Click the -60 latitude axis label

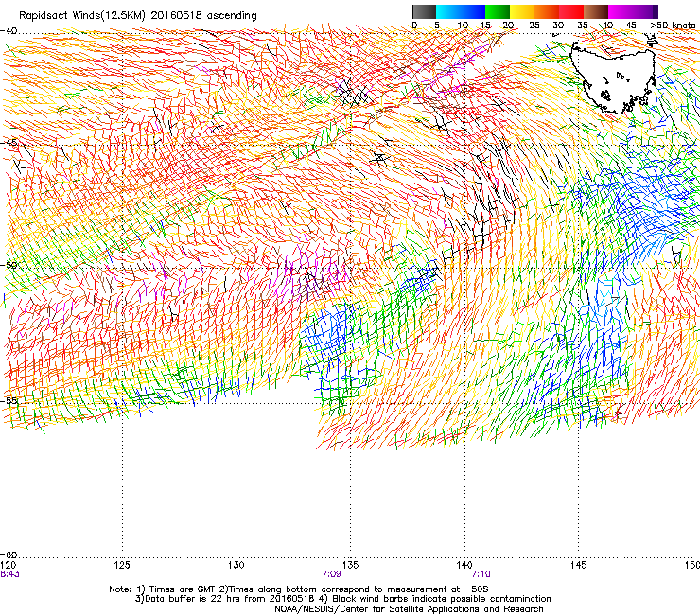(x=9, y=554)
